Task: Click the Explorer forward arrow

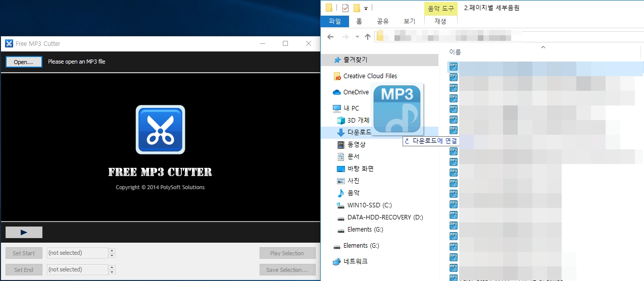Action: coord(345,37)
